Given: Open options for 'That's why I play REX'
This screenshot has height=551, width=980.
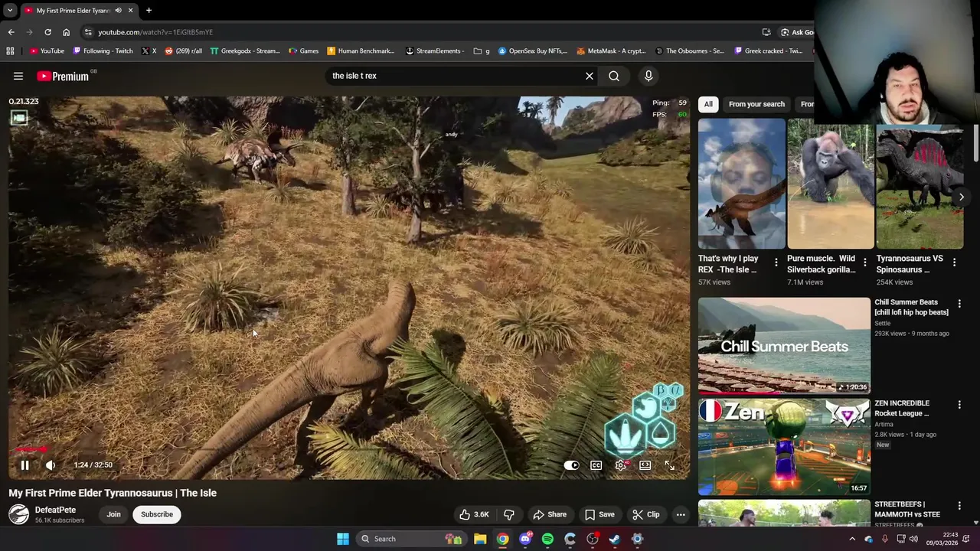Looking at the screenshot, I should (x=776, y=262).
